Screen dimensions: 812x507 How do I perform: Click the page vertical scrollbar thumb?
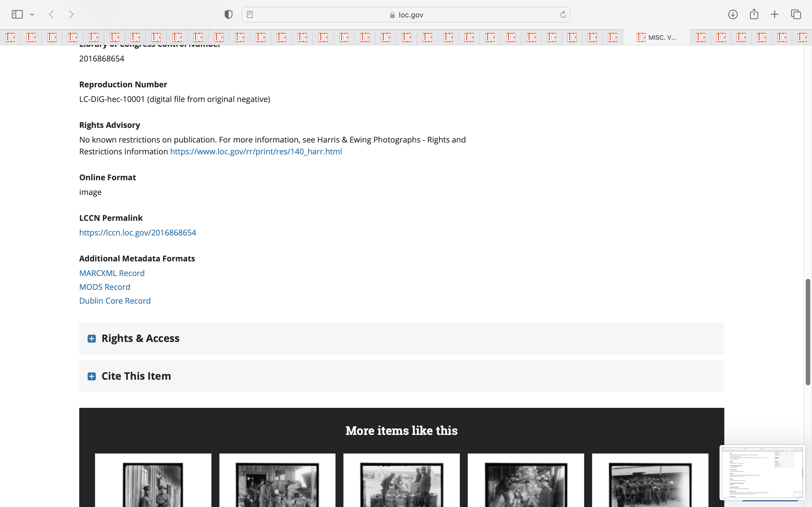[x=808, y=332]
